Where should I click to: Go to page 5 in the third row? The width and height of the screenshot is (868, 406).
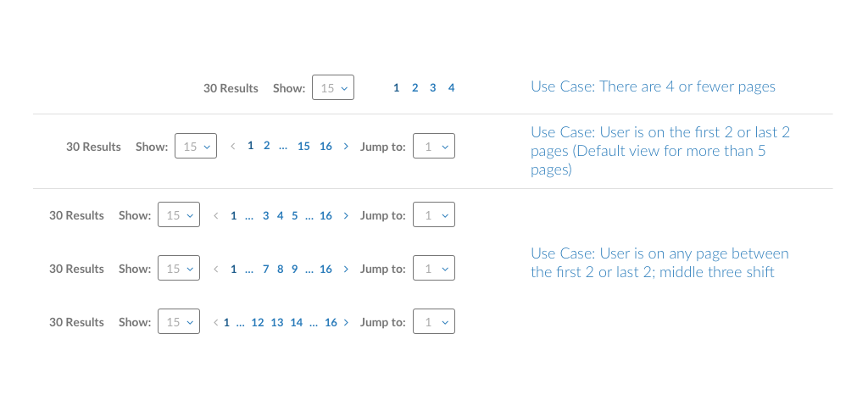[294, 215]
